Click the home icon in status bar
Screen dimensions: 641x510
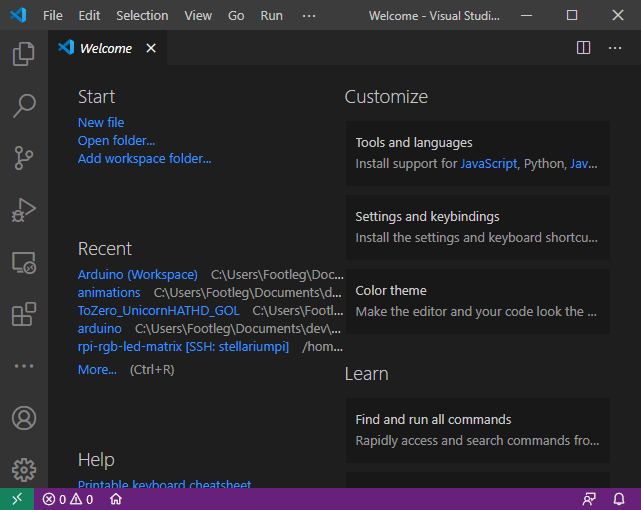[x=116, y=499]
